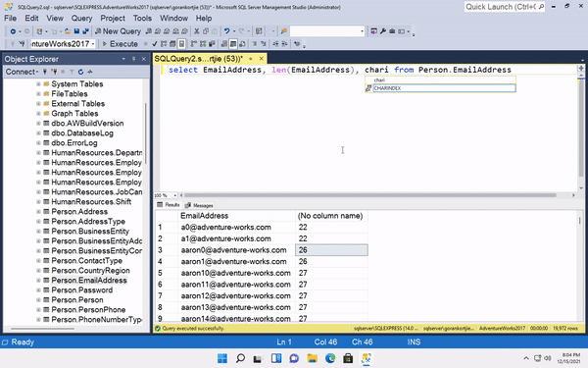Open the editor zoom 100 % dropdown
This screenshot has width=588, height=368.
pos(174,195)
